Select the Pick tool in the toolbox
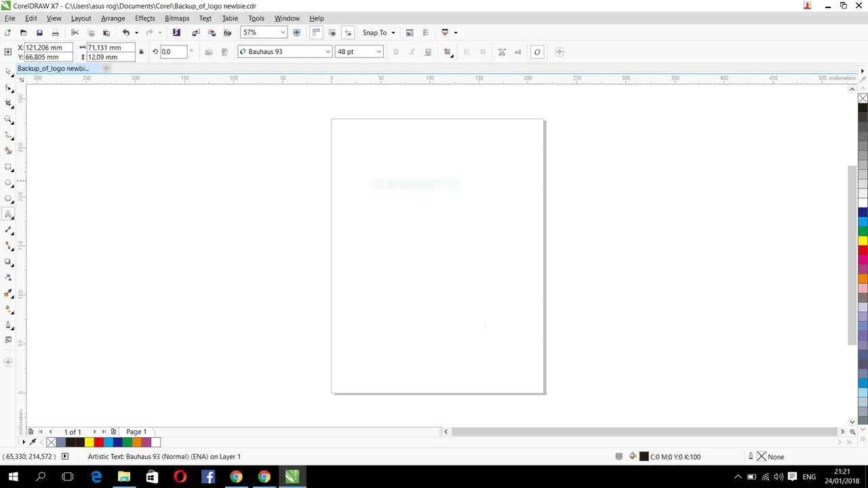The image size is (868, 488). click(8, 71)
